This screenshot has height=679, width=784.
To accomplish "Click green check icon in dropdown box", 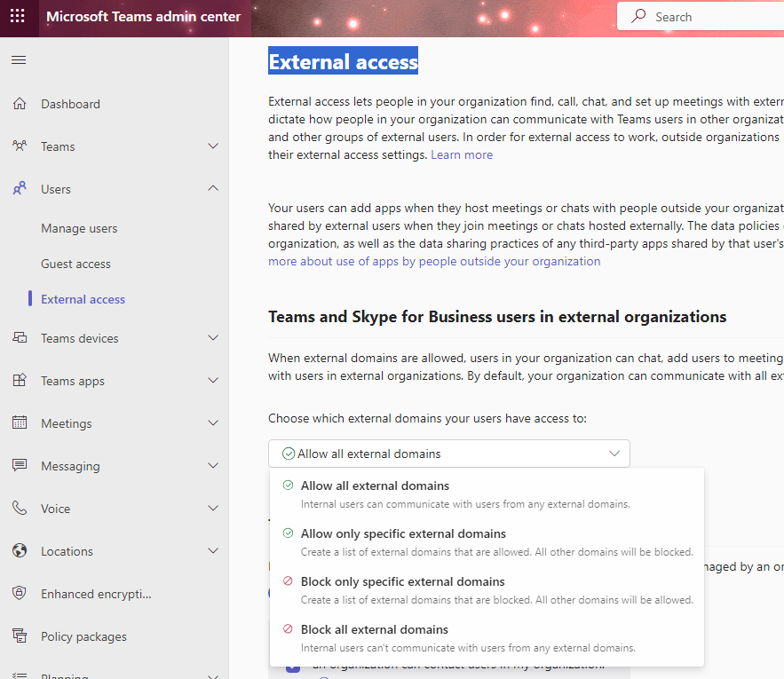I will 289,454.
